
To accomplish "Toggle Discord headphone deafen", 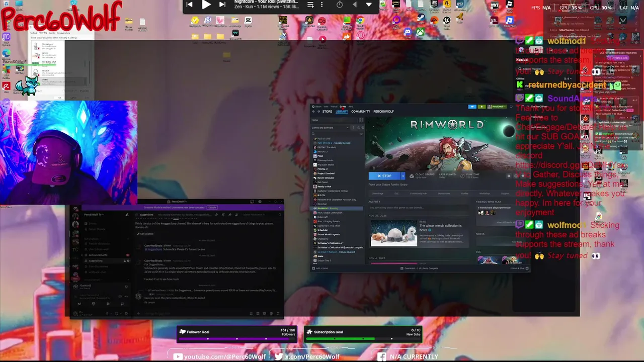I will (116, 314).
